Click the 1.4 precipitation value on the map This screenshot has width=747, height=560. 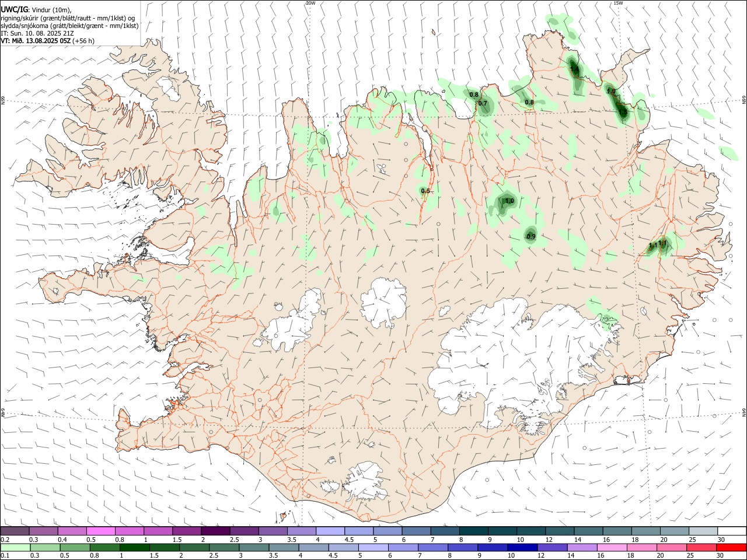pos(574,69)
